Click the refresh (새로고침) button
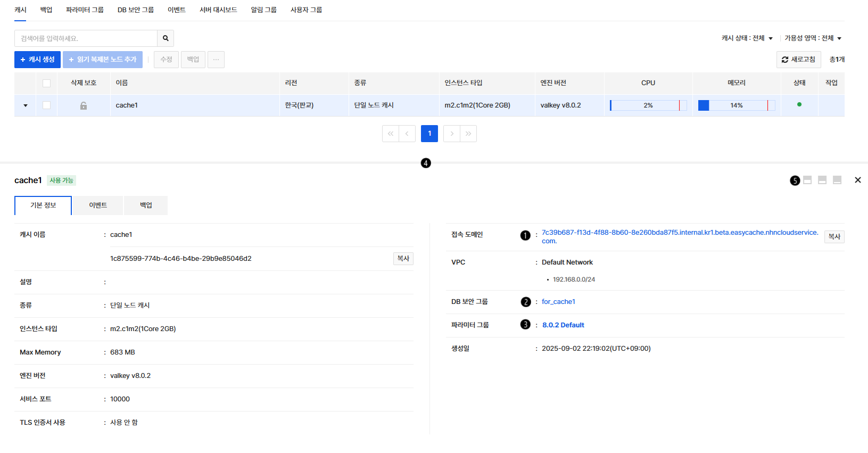868x453 pixels. [798, 60]
